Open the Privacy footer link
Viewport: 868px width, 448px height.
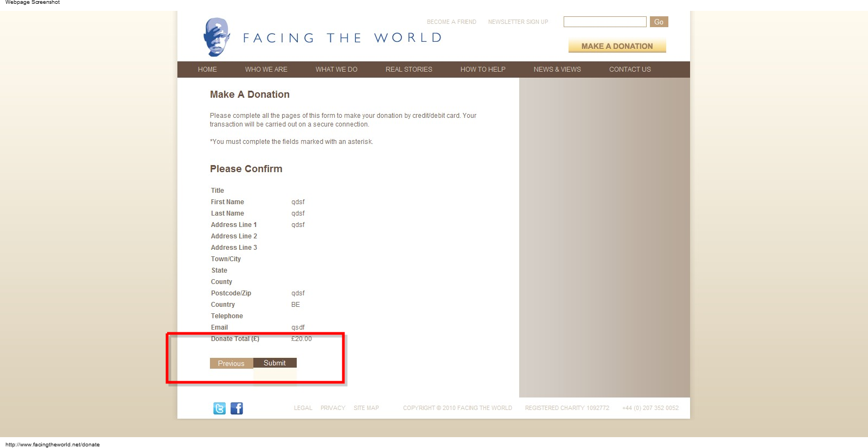click(333, 408)
